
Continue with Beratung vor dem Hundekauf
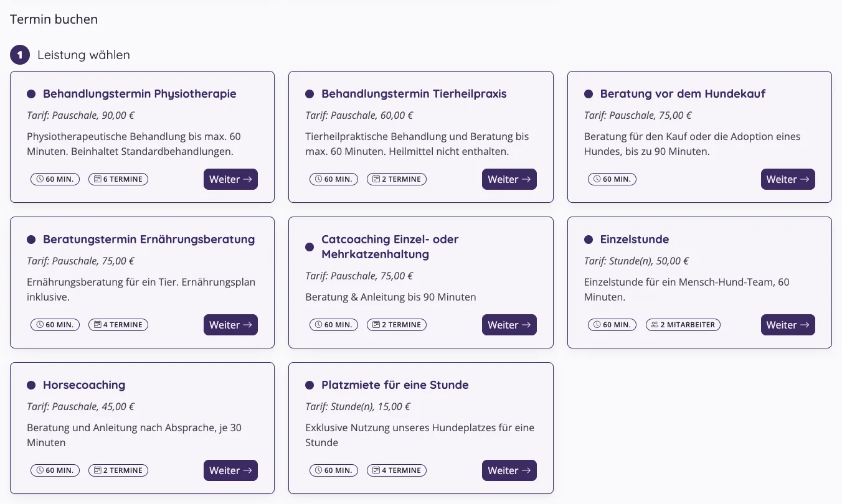788,179
